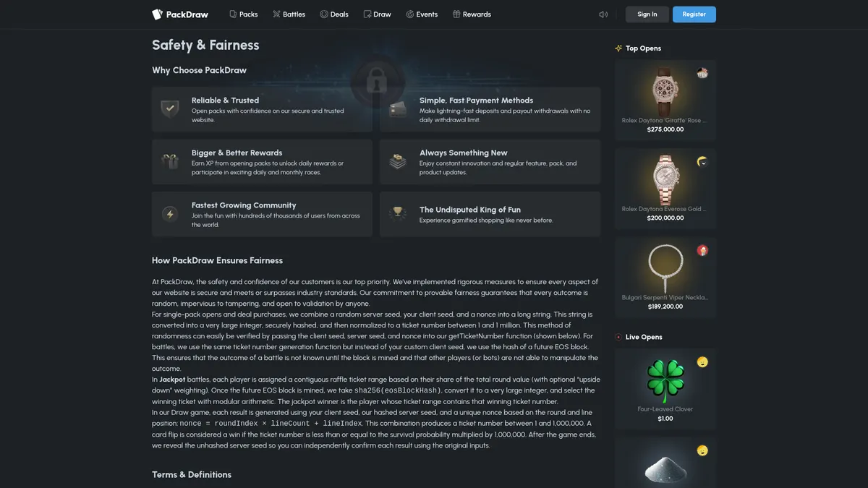Click avatar on Four-Leaved Clover card

[x=702, y=361]
